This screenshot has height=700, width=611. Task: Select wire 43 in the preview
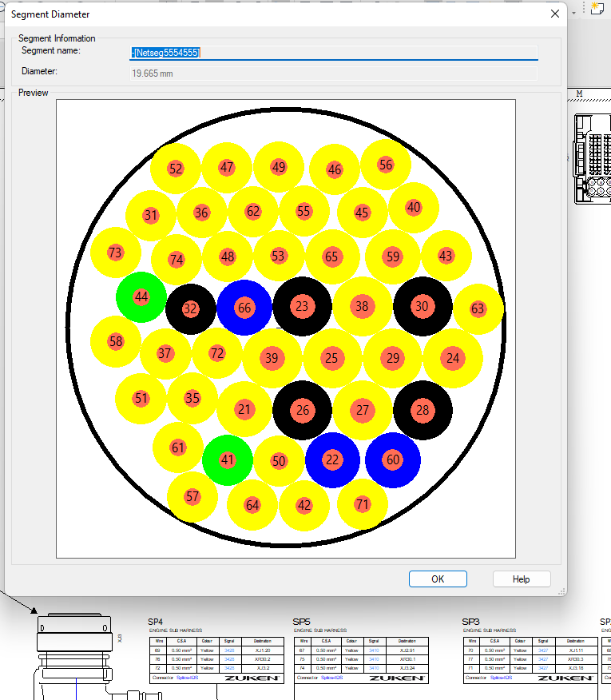click(x=446, y=256)
